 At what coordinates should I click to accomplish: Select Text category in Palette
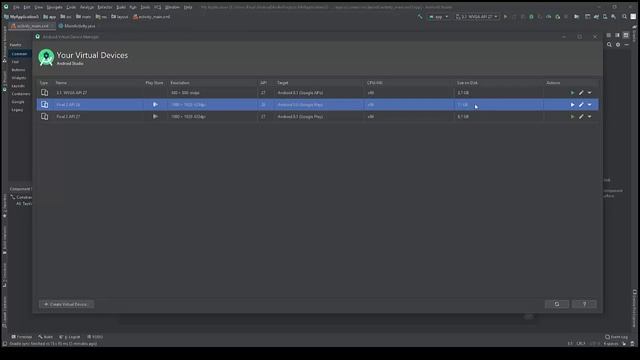pyautogui.click(x=15, y=62)
